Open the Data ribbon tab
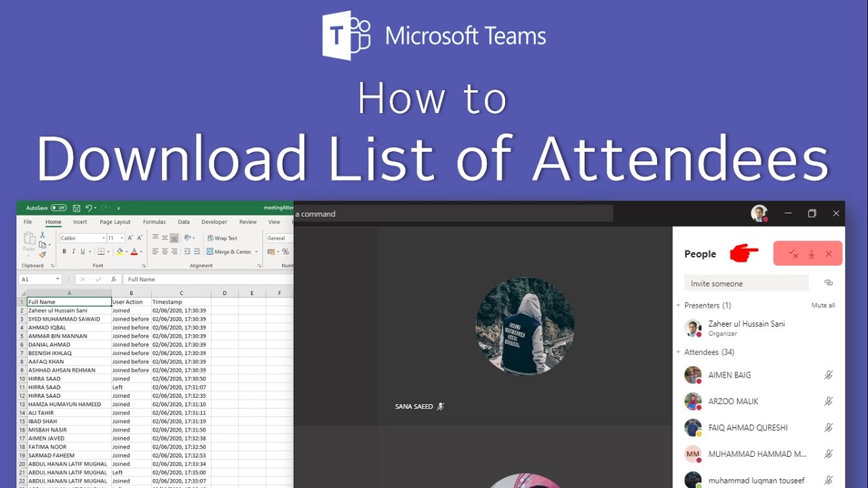The width and height of the screenshot is (868, 488). 184,222
